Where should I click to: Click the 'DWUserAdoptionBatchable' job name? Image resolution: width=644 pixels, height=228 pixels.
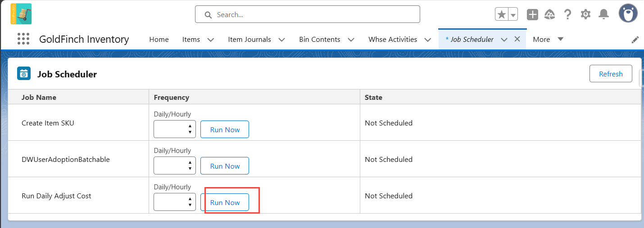tap(66, 159)
